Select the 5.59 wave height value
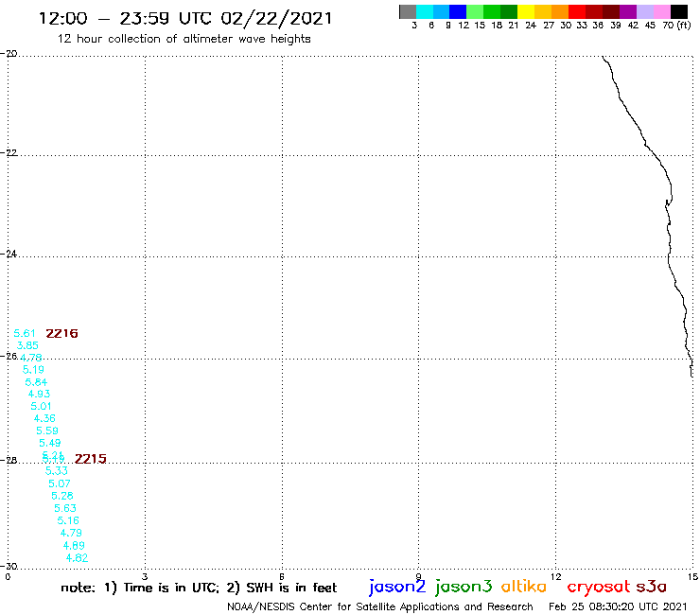 47,430
